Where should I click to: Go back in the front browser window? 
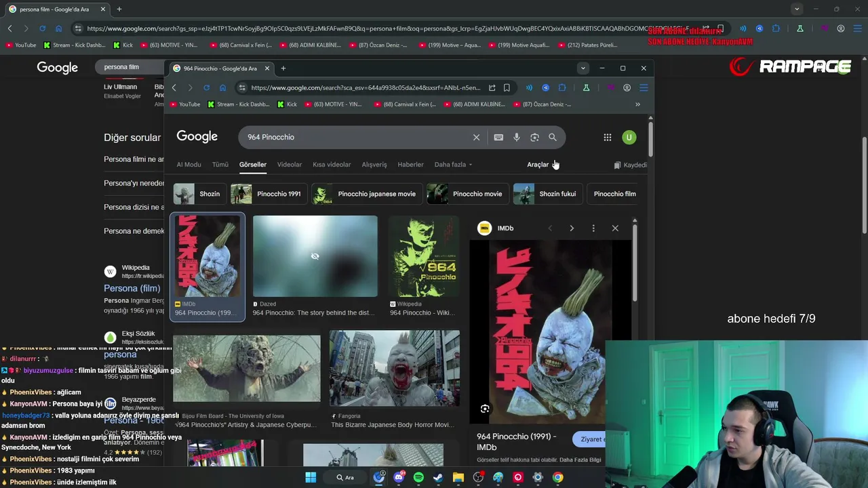click(174, 87)
